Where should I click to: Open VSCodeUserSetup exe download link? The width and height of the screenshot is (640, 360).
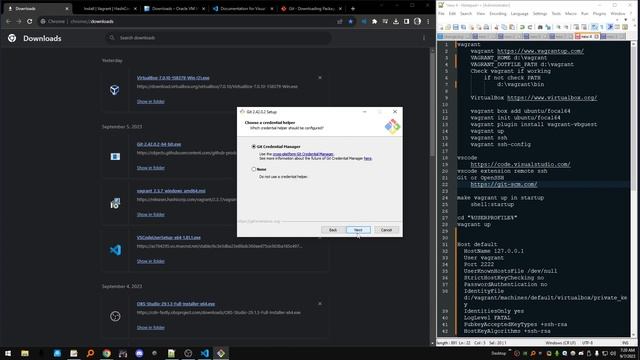[169, 238]
